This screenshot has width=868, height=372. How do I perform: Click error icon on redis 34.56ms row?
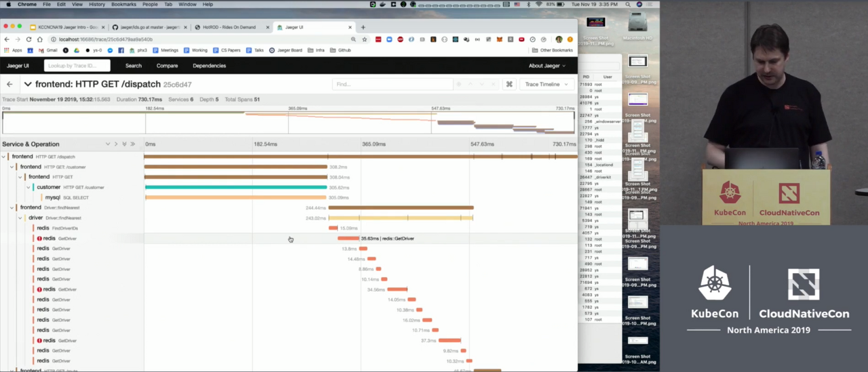point(39,289)
